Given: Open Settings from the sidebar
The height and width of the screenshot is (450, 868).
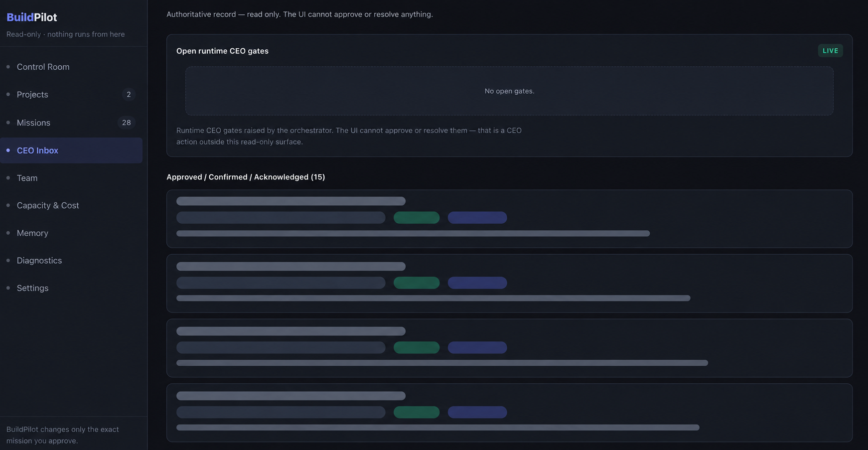Looking at the screenshot, I should coord(71,288).
